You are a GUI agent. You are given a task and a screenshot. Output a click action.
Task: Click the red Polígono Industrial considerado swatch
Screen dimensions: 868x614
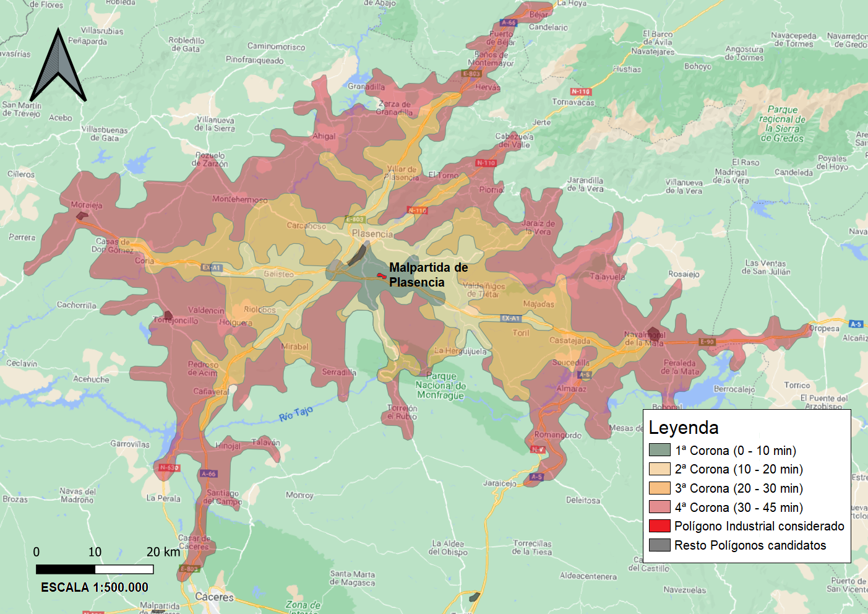click(x=660, y=526)
